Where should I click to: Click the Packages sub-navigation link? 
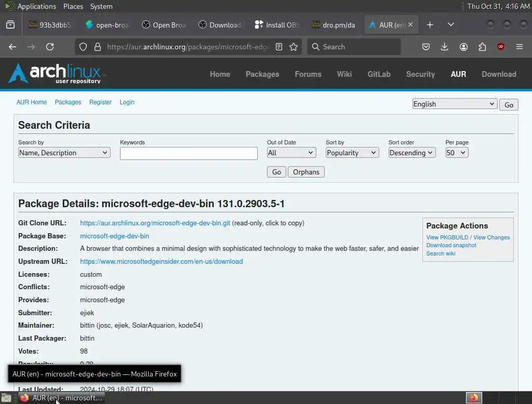pos(68,102)
